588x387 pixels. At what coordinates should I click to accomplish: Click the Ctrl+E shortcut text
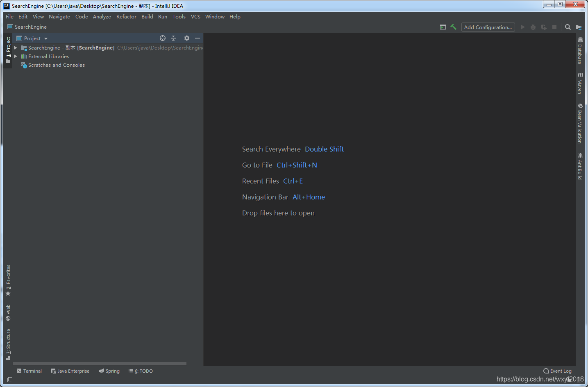pyautogui.click(x=293, y=181)
